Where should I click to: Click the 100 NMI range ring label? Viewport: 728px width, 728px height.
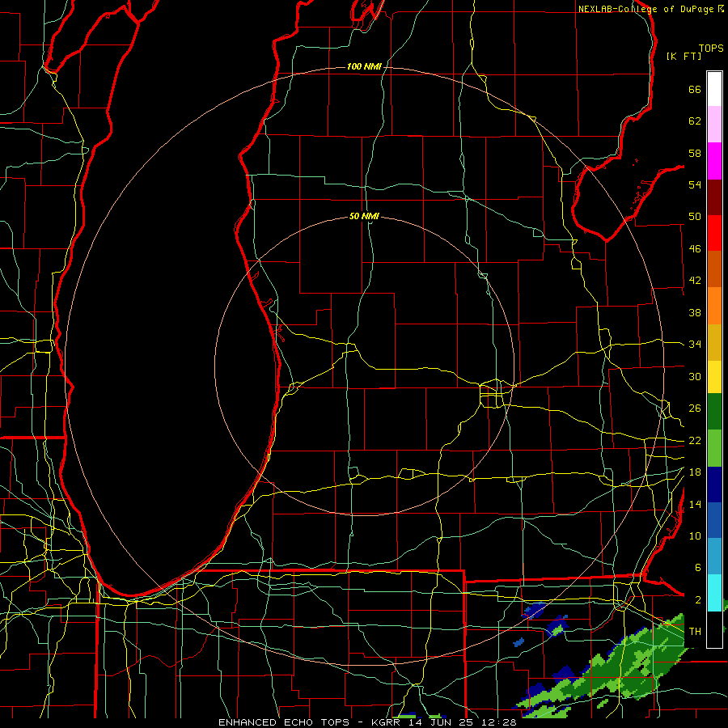coord(364,67)
